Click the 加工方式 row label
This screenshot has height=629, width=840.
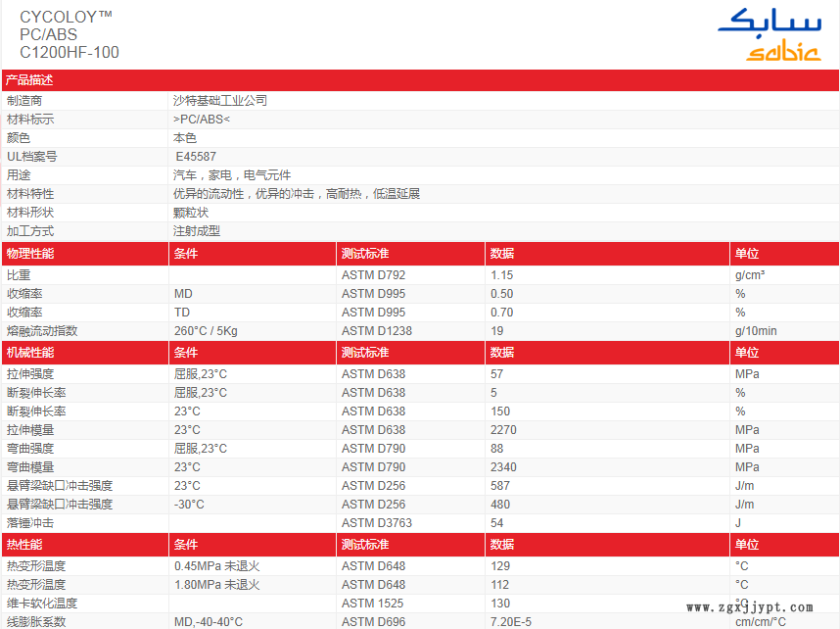coord(30,231)
